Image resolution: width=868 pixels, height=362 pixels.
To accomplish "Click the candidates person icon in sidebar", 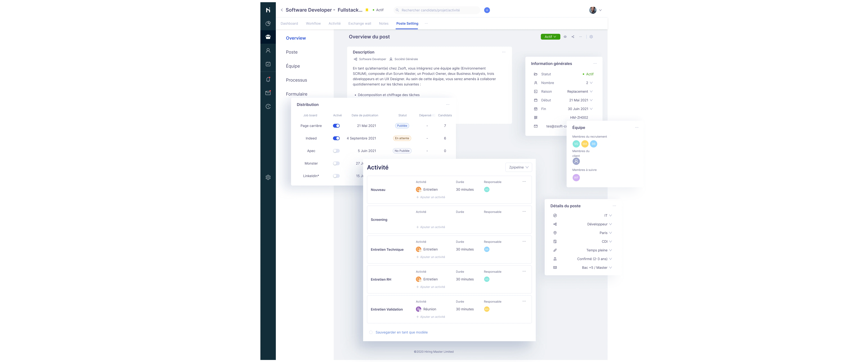I will point(268,50).
